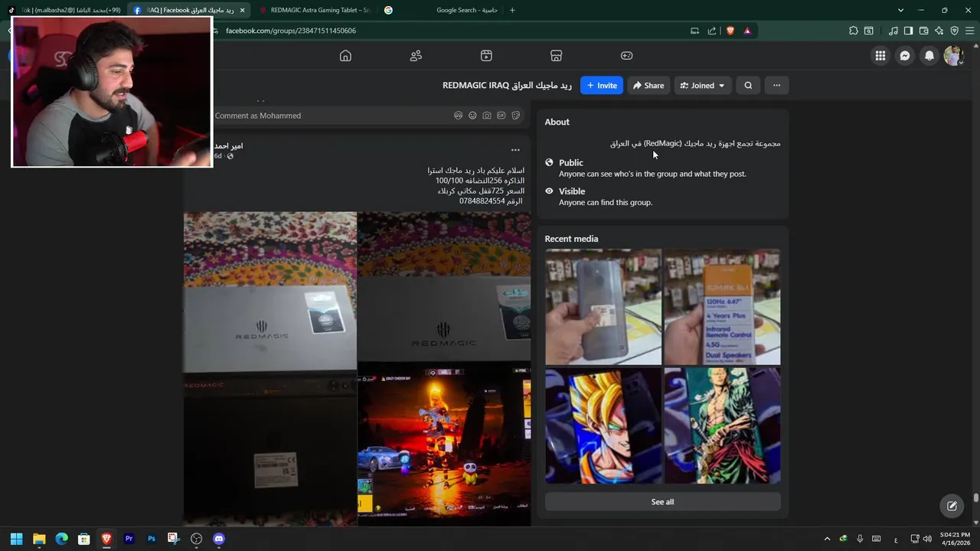Open the emoji picker in the comment box

472,116
